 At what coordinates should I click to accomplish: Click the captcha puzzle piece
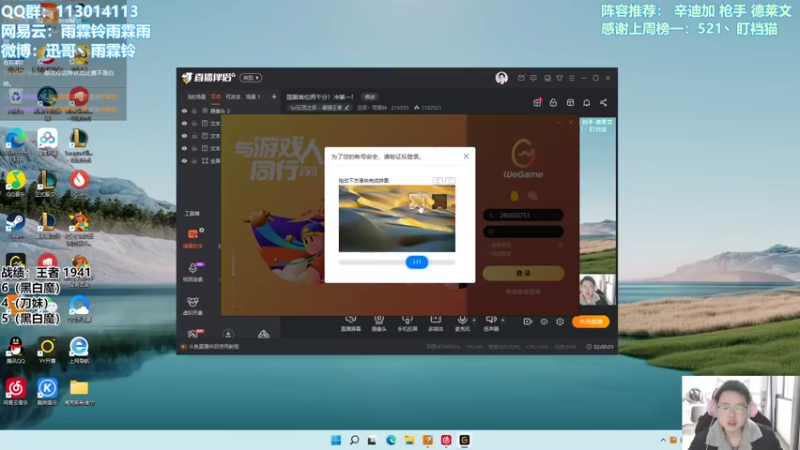[x=418, y=201]
